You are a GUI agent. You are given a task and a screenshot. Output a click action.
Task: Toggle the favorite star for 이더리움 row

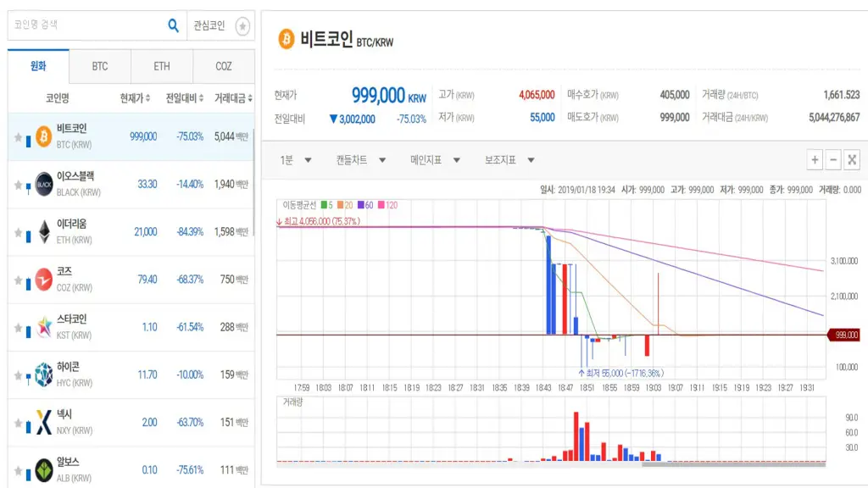point(18,232)
